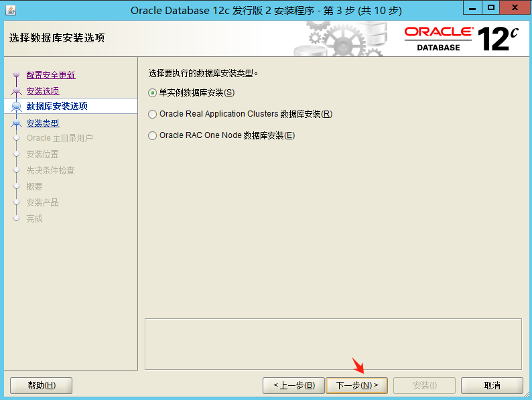This screenshot has width=532, height=400.
Task: Go to next step with 下一步(N)
Action: [x=356, y=385]
